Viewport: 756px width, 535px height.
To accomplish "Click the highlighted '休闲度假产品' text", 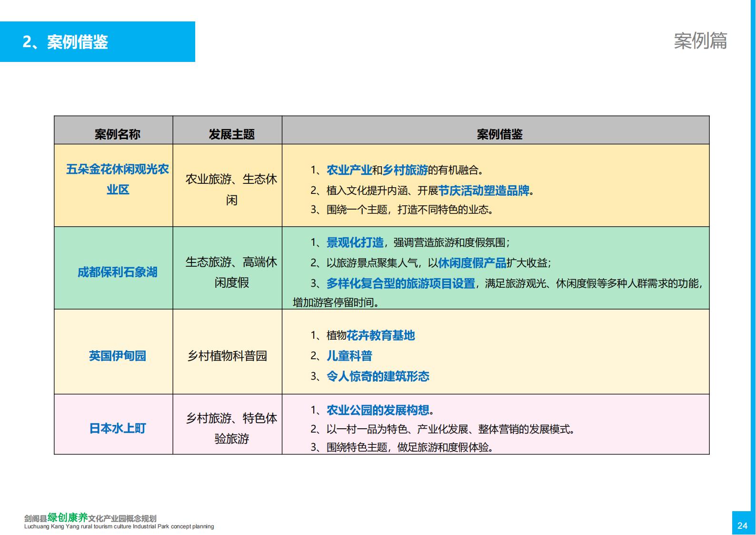I will tap(472, 263).
